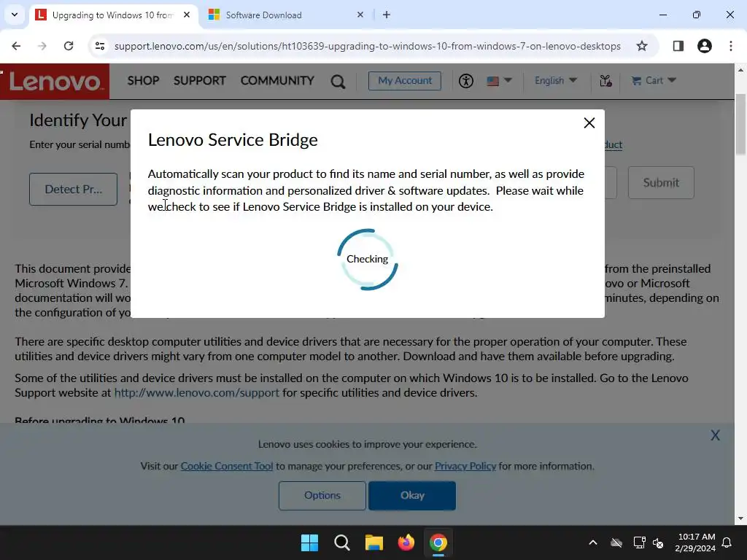Close the Lenovo Service Bridge dialog
Image resolution: width=747 pixels, height=560 pixels.
pos(589,122)
